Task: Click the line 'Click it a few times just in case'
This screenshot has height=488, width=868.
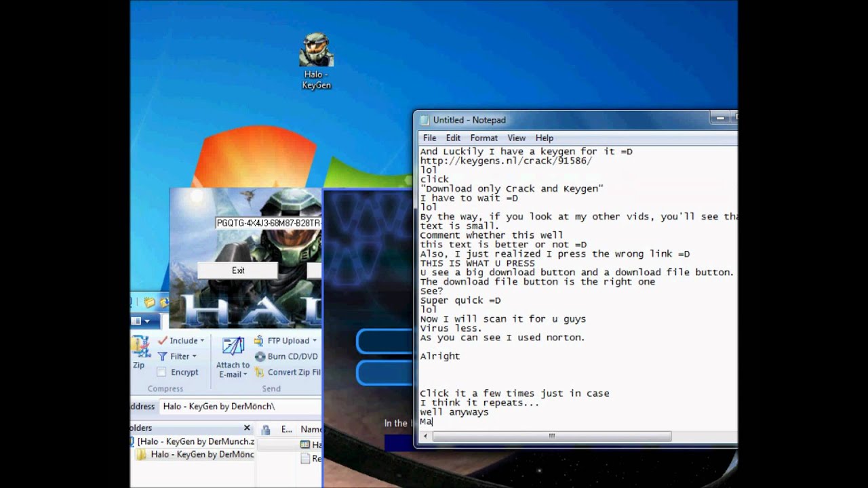Action: (515, 393)
